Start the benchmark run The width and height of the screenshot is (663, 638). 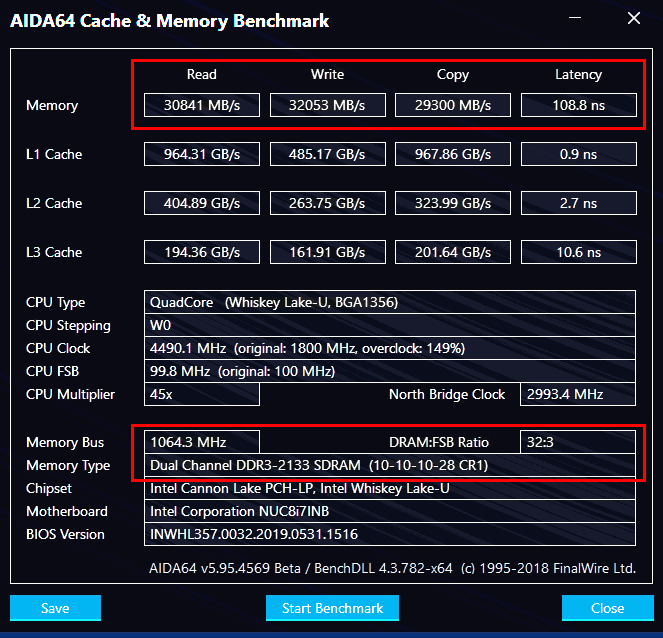click(332, 608)
